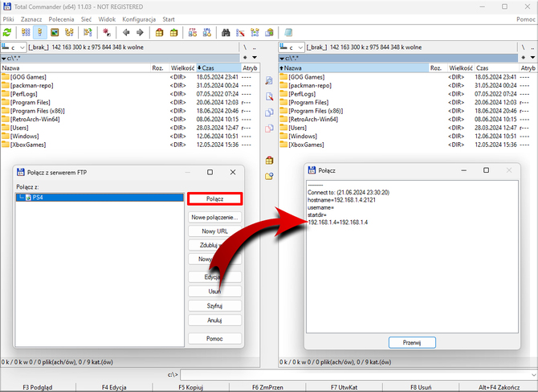Sort left panel by Wielkość column
The image size is (538, 392).
[x=182, y=68]
